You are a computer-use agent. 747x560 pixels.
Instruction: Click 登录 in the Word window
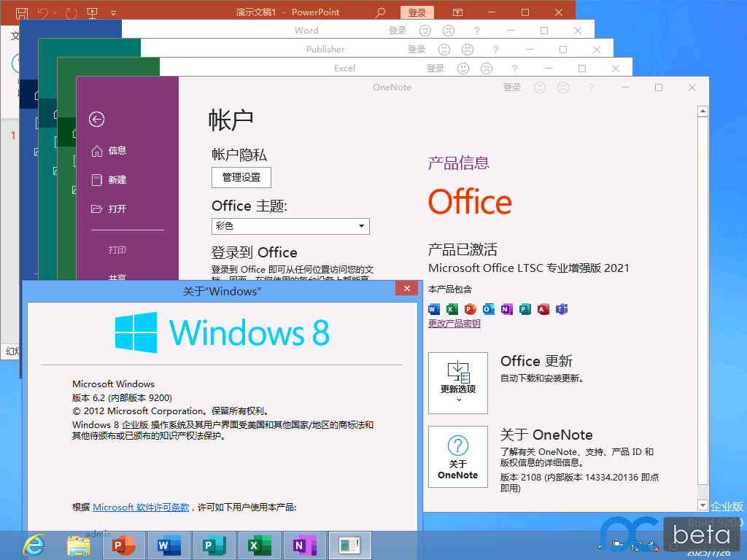[398, 31]
